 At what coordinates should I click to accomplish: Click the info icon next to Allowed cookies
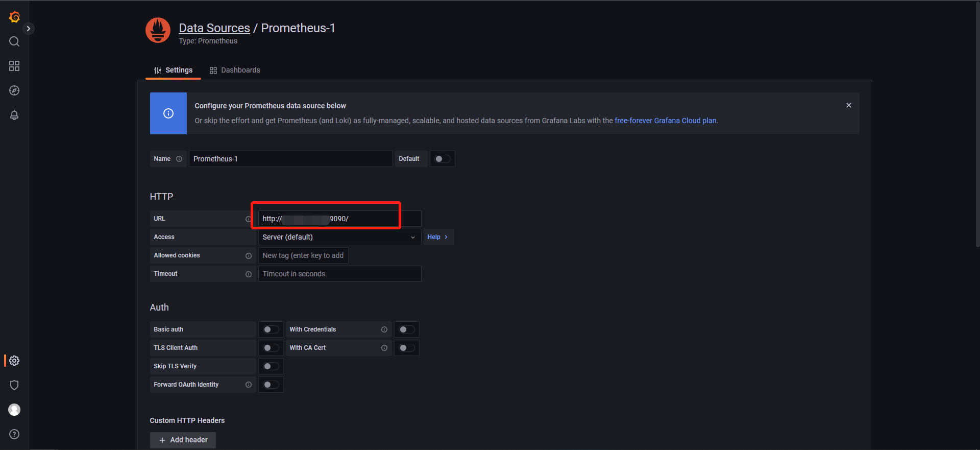(249, 256)
